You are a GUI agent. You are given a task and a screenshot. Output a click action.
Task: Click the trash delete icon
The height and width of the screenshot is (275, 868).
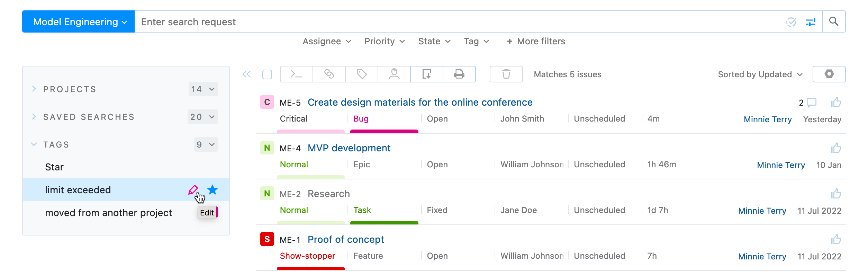(x=506, y=74)
